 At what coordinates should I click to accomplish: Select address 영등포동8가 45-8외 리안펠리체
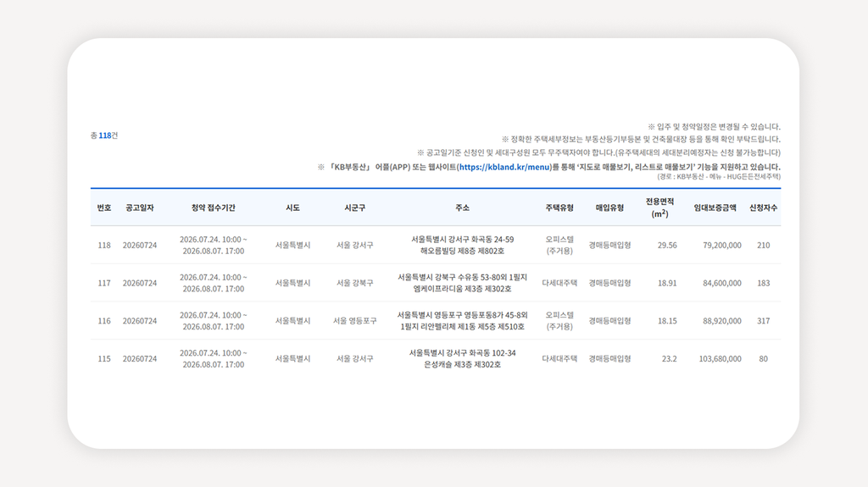pos(462,320)
